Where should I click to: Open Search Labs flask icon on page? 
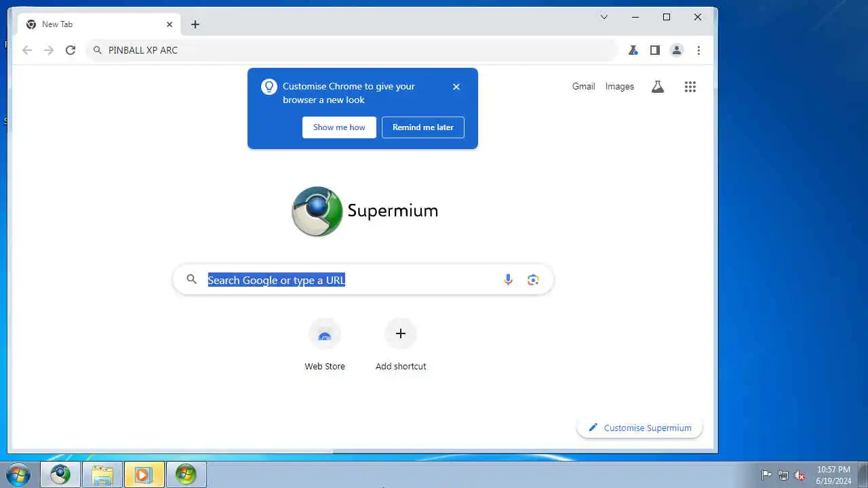[658, 87]
